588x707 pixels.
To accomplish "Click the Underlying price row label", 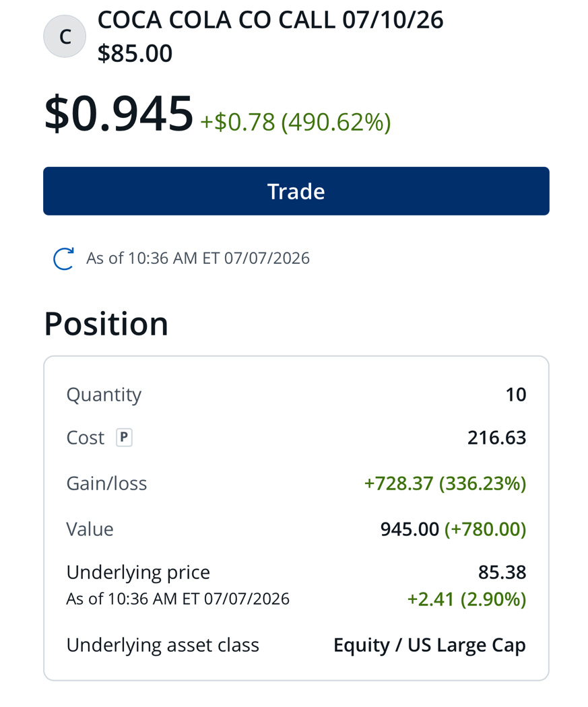I will (x=138, y=572).
